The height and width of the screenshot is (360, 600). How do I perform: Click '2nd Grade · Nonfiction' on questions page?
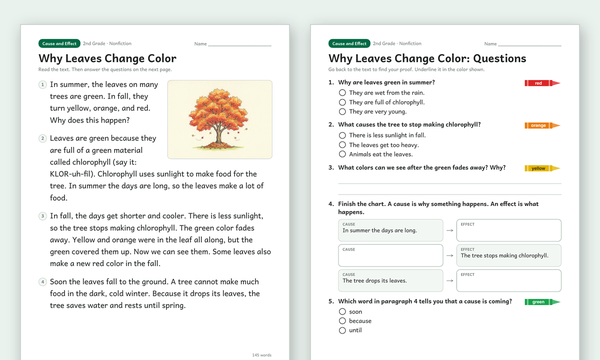click(397, 44)
